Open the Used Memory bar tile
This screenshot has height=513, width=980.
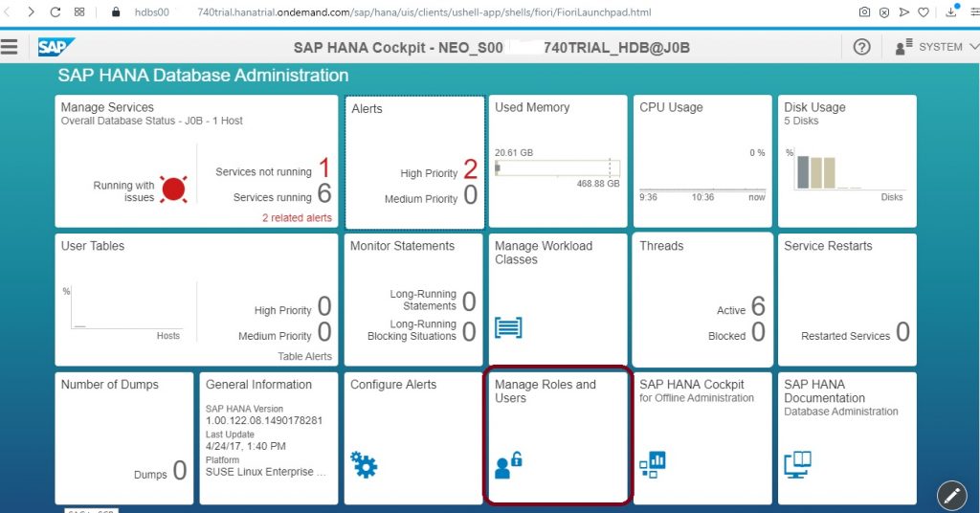558,161
